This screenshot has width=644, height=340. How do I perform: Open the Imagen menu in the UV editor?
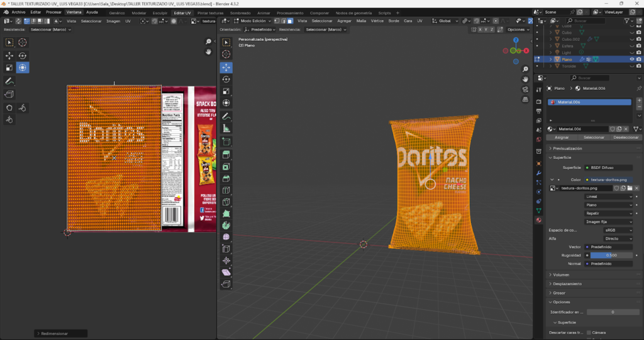click(113, 21)
